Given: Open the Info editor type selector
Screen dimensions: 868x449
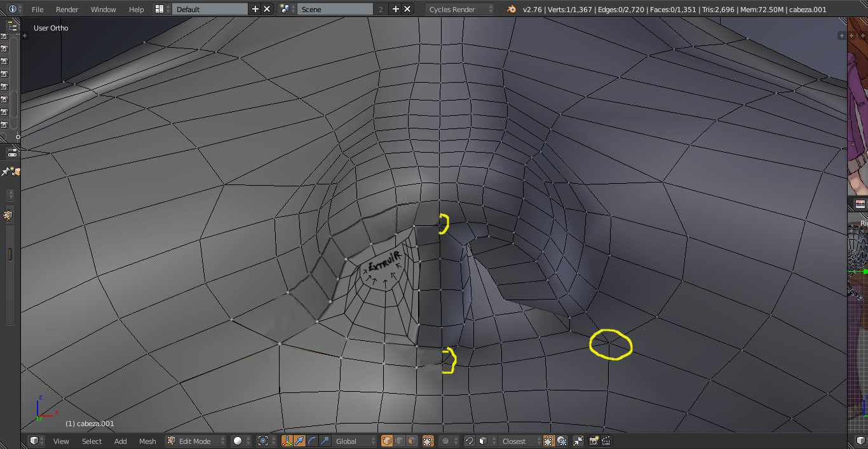Looking at the screenshot, I should [15, 9].
